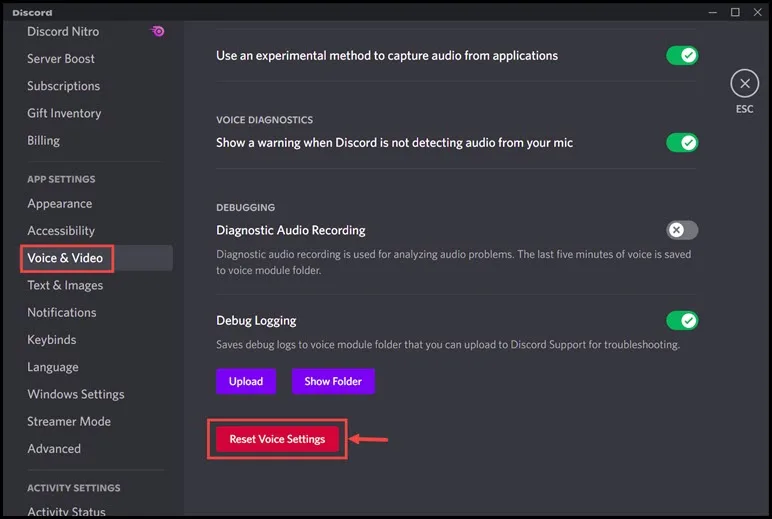This screenshot has height=519, width=772.
Task: Click the VOICE DIAGNOSTICS section heading
Action: 264,120
